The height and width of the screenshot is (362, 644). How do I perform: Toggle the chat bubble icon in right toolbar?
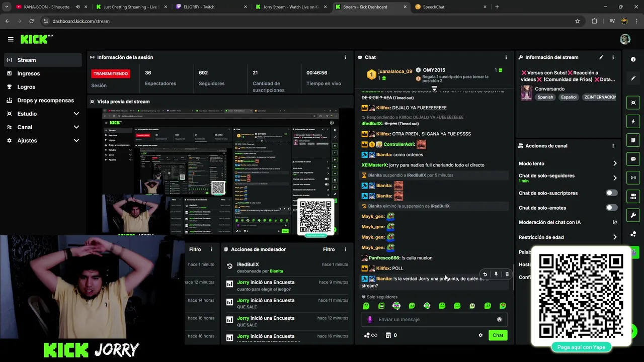click(x=633, y=159)
